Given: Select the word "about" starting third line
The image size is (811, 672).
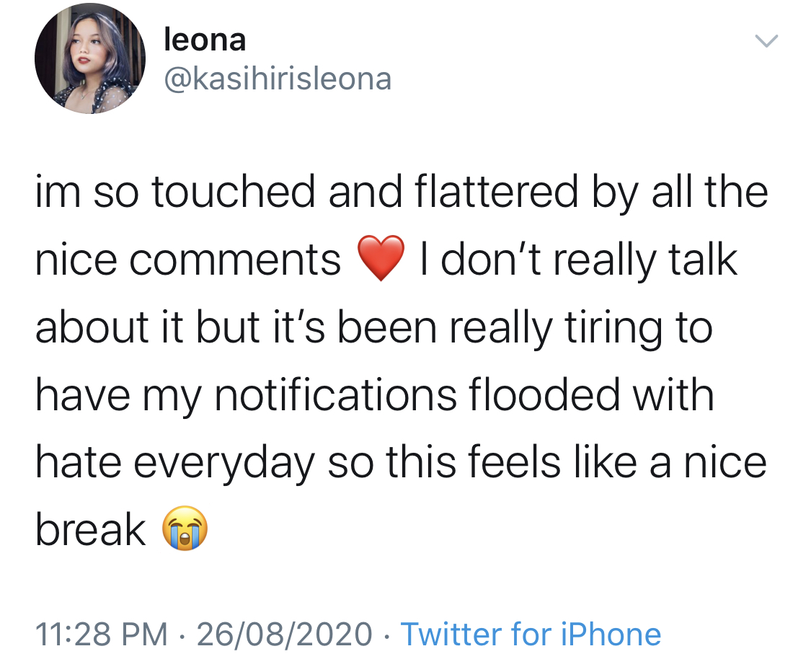Looking at the screenshot, I should tap(92, 328).
